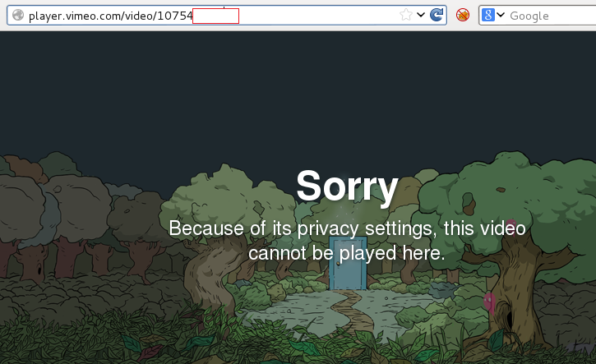Click the player.vimeo.com URL text
The image size is (596, 364).
[x=111, y=16]
